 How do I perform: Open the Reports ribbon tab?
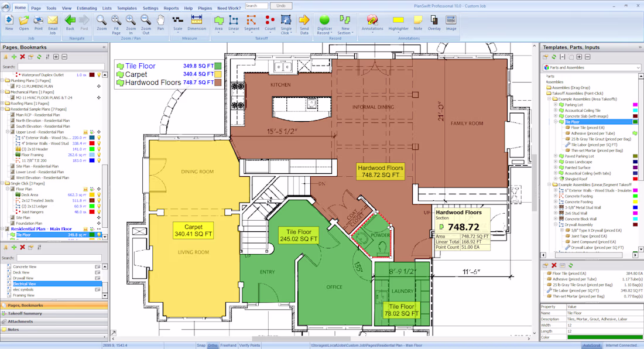pos(171,8)
